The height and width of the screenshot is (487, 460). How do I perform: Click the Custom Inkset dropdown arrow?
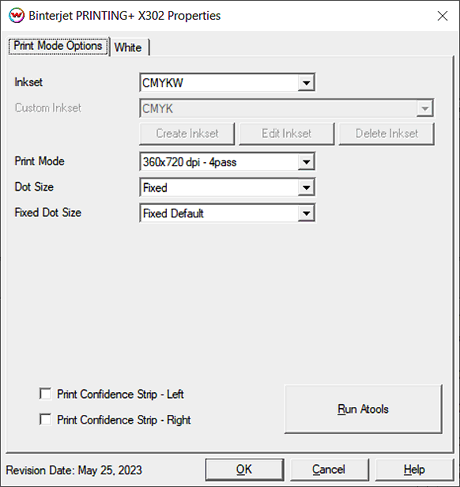[424, 108]
